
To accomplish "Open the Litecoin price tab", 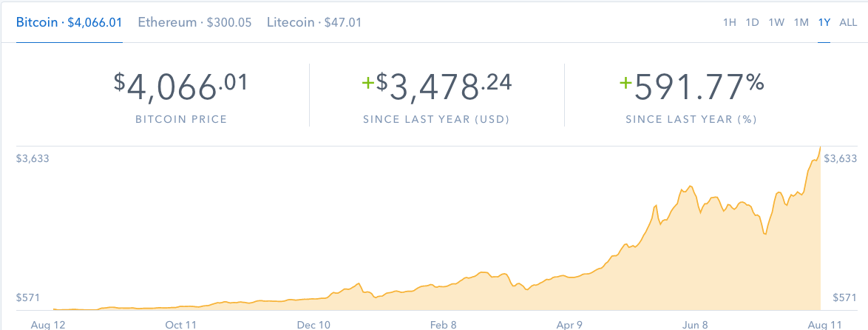I will tap(314, 22).
